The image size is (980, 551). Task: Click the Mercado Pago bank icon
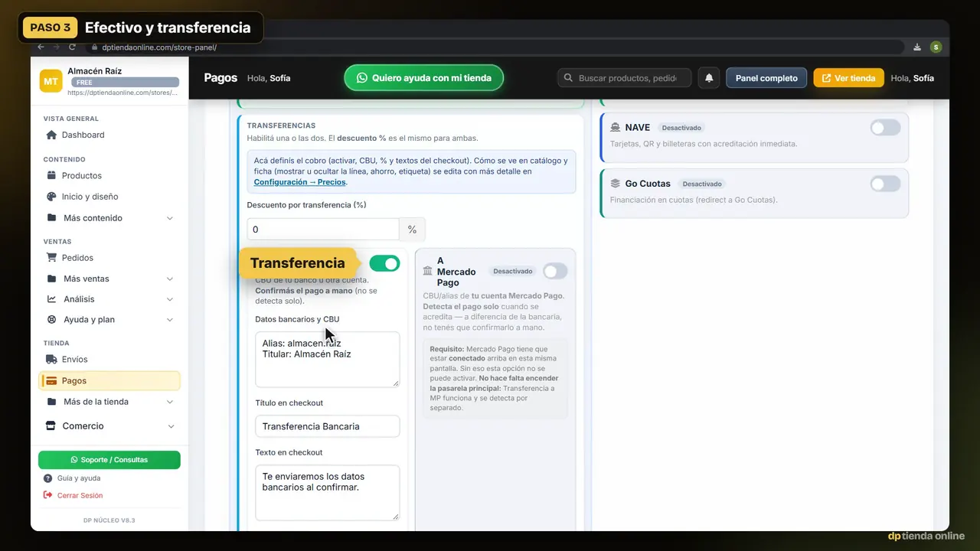[427, 271]
